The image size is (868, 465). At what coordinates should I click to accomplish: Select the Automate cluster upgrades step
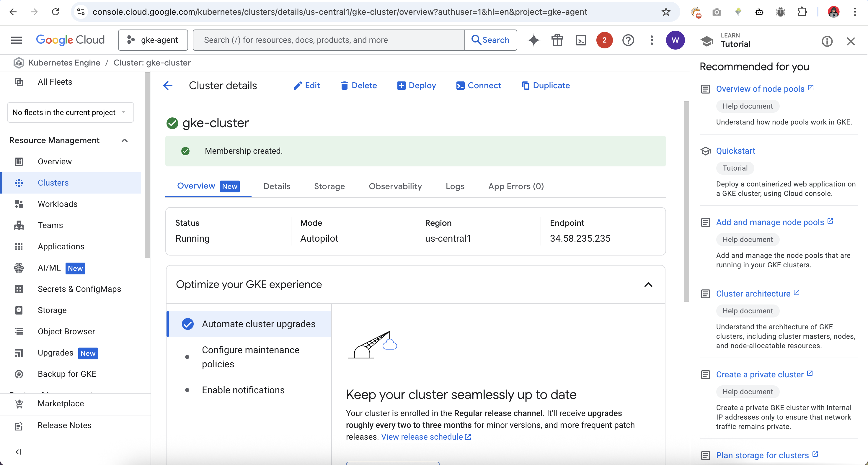(x=258, y=324)
